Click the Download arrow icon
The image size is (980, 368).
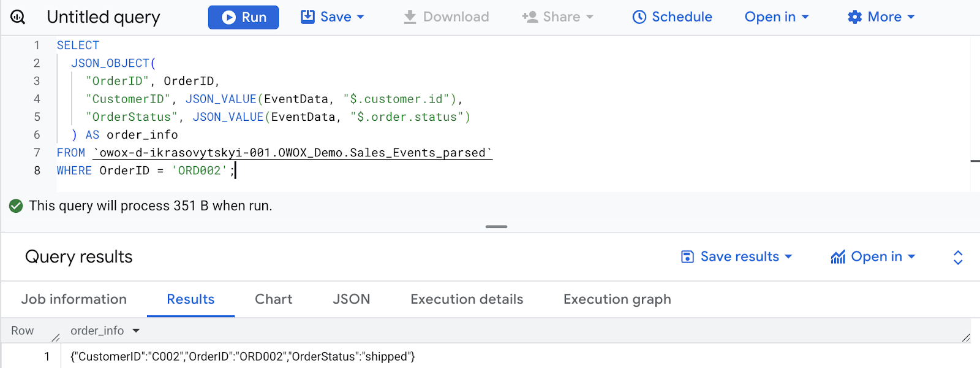pos(410,17)
